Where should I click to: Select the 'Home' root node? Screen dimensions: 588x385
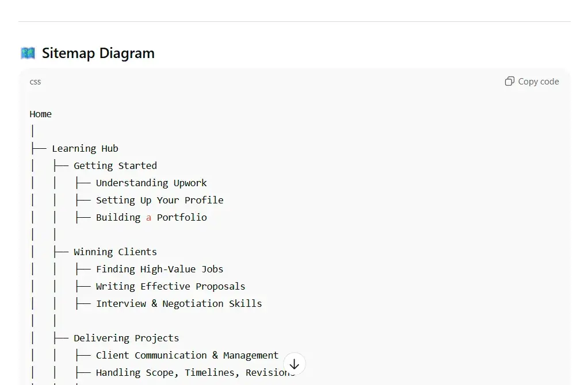[40, 114]
